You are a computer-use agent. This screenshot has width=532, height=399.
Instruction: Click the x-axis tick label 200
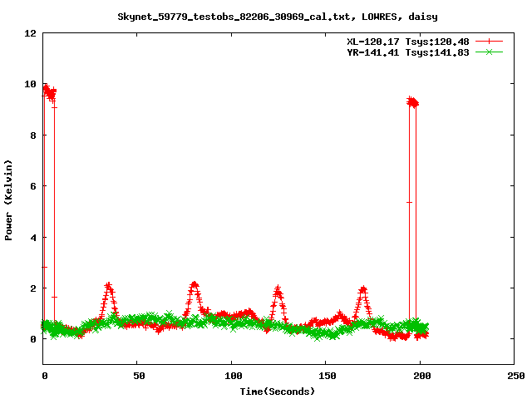click(421, 376)
